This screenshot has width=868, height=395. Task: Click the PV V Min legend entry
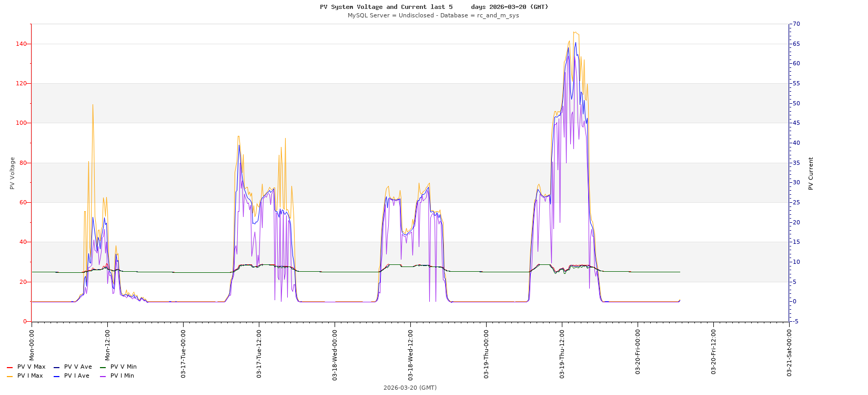pyautogui.click(x=123, y=367)
